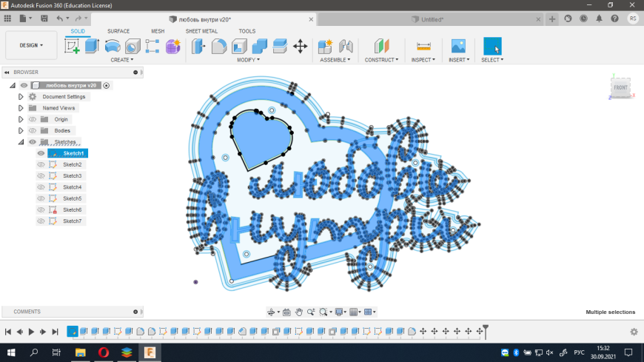The width and height of the screenshot is (644, 362).
Task: Select the New Component tool
Action: [325, 46]
